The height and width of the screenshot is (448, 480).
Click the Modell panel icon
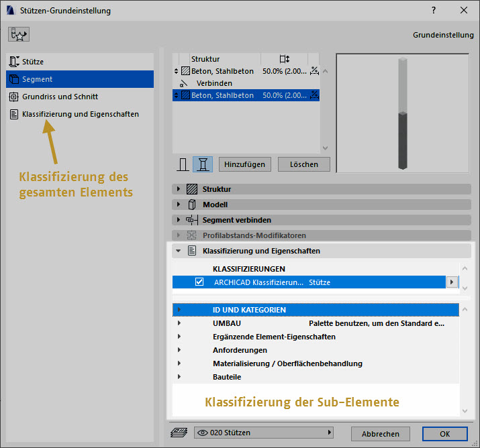pyautogui.click(x=192, y=205)
